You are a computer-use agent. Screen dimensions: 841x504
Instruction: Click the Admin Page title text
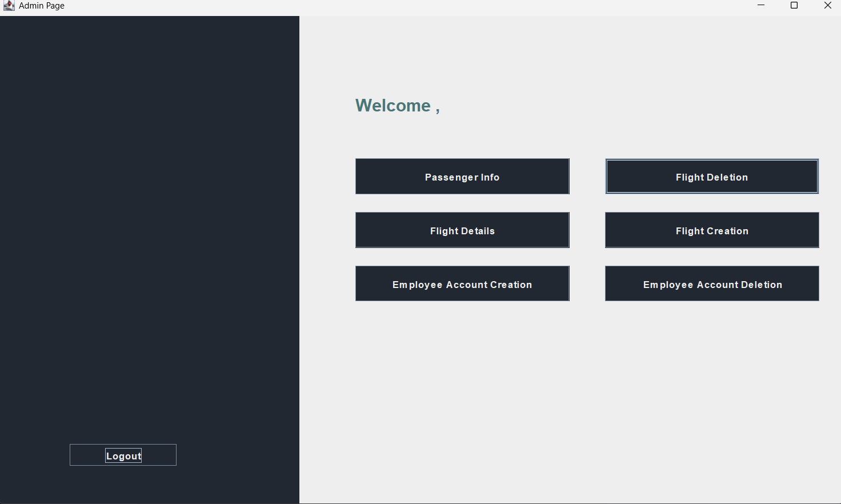point(42,6)
